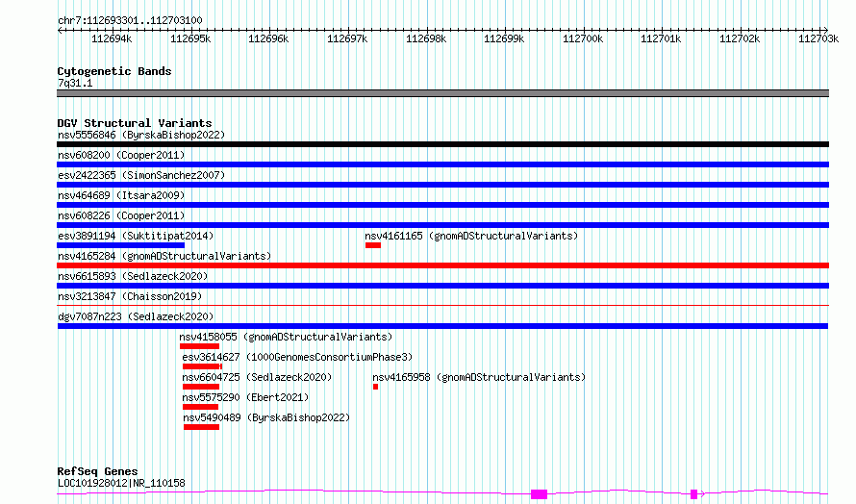Click the LOC101928012|NR_110158 gene label

(x=121, y=483)
